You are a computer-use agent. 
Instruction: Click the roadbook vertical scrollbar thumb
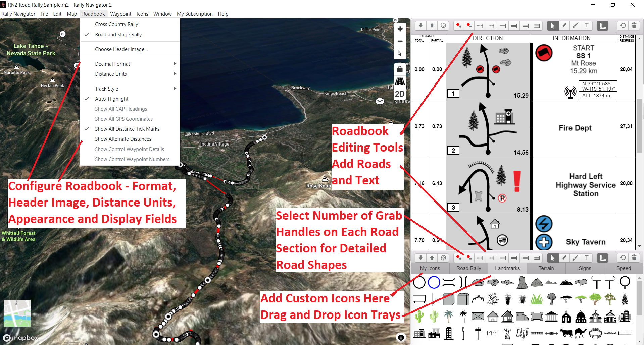pyautogui.click(x=639, y=126)
